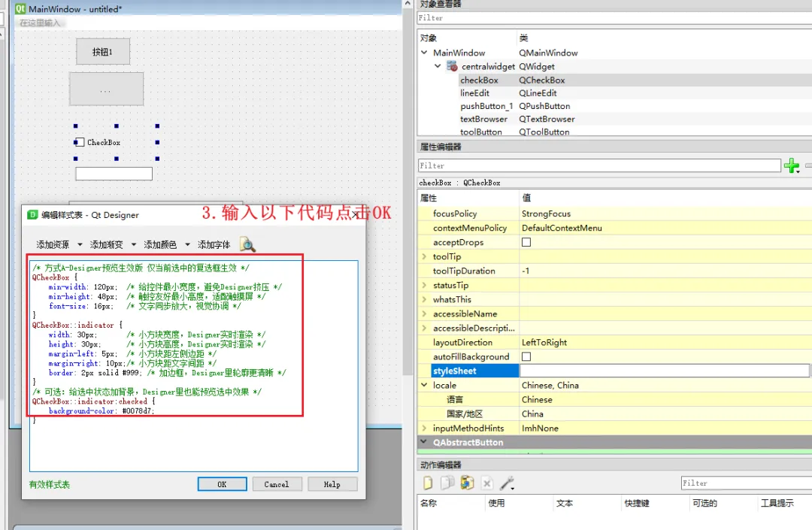Click the layoutDirection LeftToRight value
Screen dimensions: 812x530
[544, 343]
